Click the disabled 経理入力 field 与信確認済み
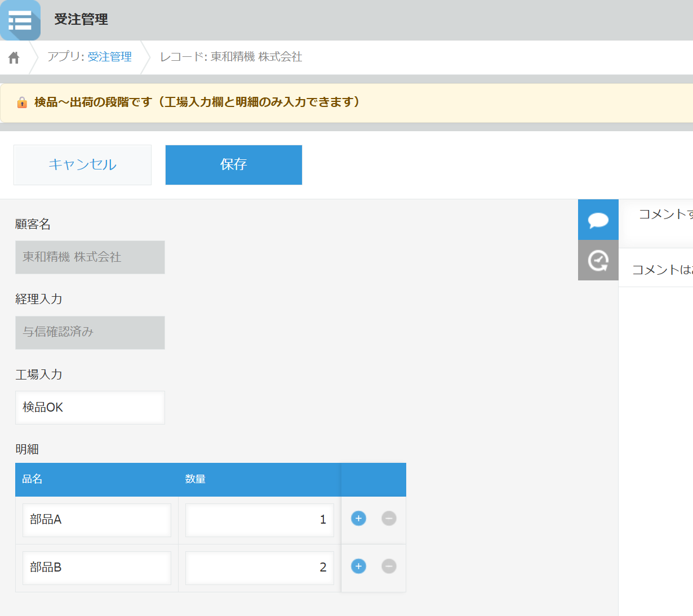Screen dimensions: 693x616 pos(90,333)
